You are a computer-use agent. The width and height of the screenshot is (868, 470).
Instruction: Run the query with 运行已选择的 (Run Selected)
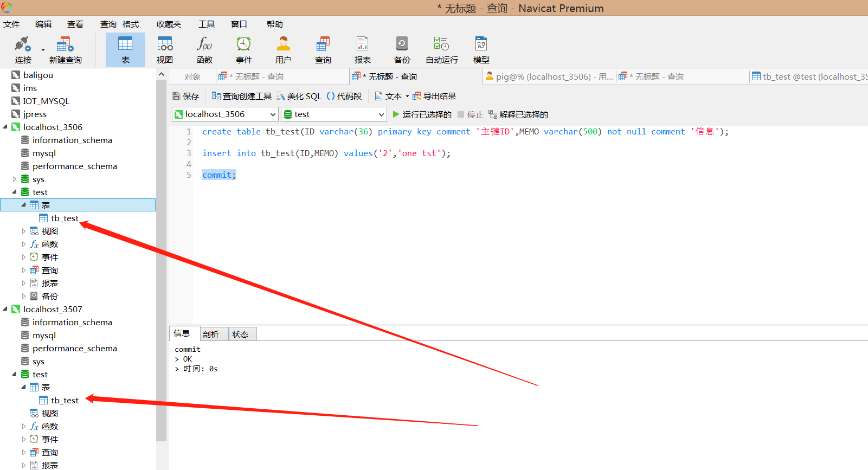pos(422,114)
